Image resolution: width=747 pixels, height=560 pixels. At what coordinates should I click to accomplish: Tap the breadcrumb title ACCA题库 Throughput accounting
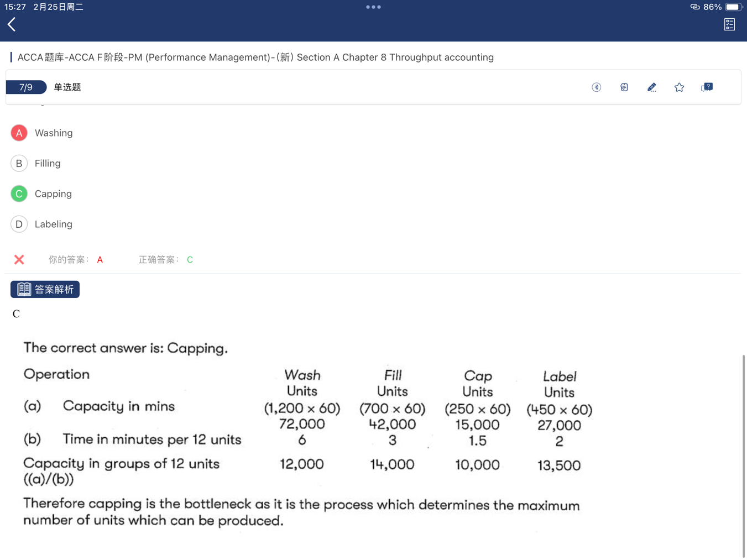[255, 57]
